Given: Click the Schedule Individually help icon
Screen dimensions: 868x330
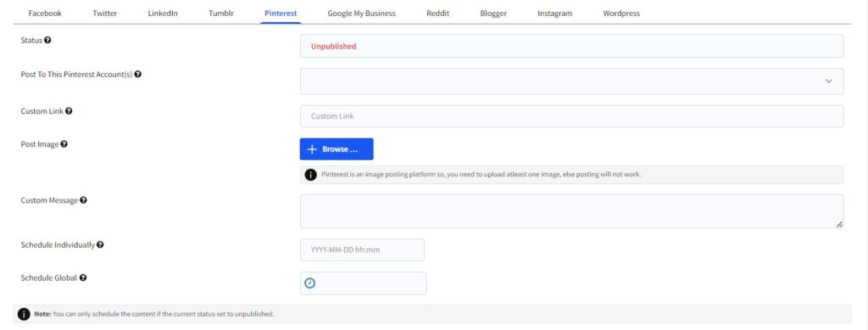Looking at the screenshot, I should [100, 244].
